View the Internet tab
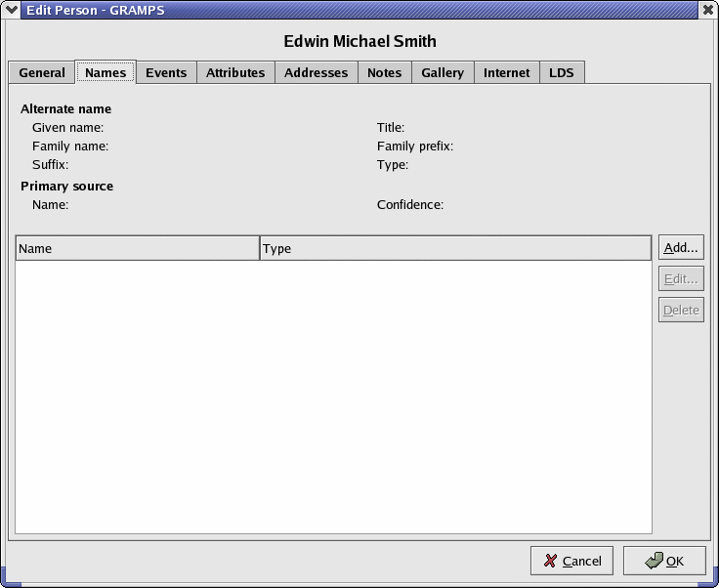 506,73
